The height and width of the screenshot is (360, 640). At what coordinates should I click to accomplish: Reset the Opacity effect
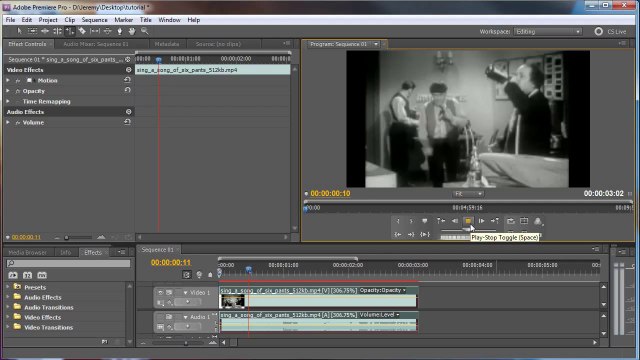pyautogui.click(x=127, y=90)
